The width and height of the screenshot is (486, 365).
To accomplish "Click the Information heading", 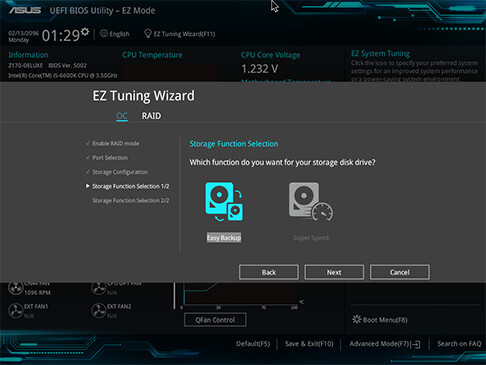I will (x=28, y=55).
